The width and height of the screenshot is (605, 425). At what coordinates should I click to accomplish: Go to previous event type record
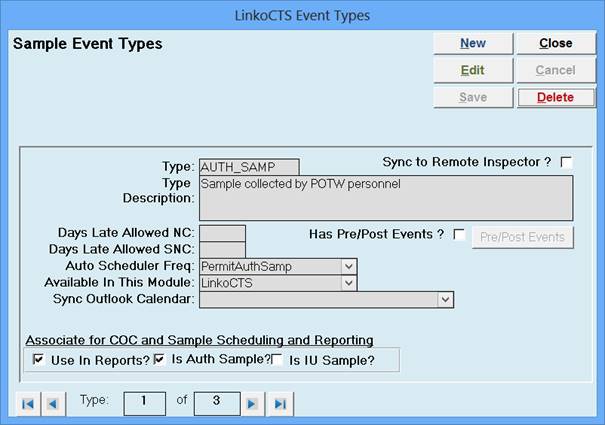[x=53, y=404]
